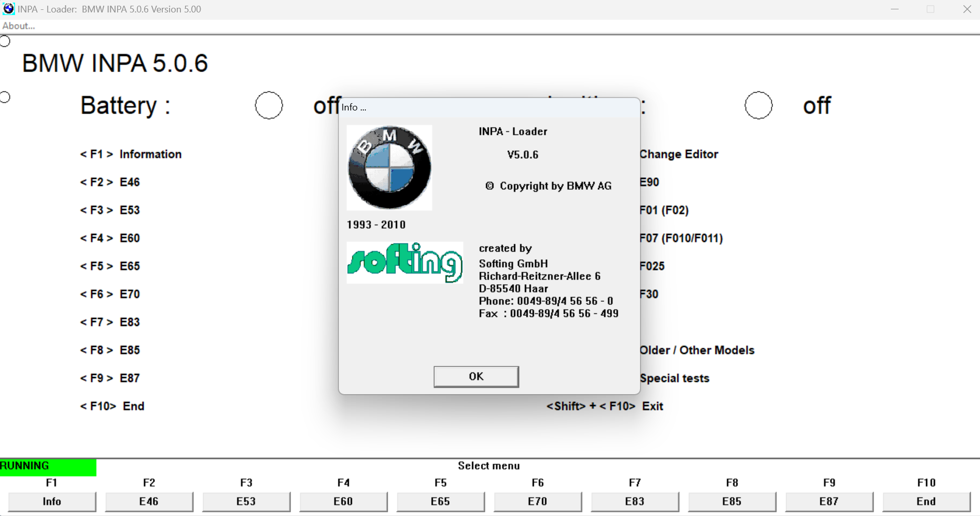Click the INPA app icon in the title bar
Viewport: 980px width, 516px height.
8,9
